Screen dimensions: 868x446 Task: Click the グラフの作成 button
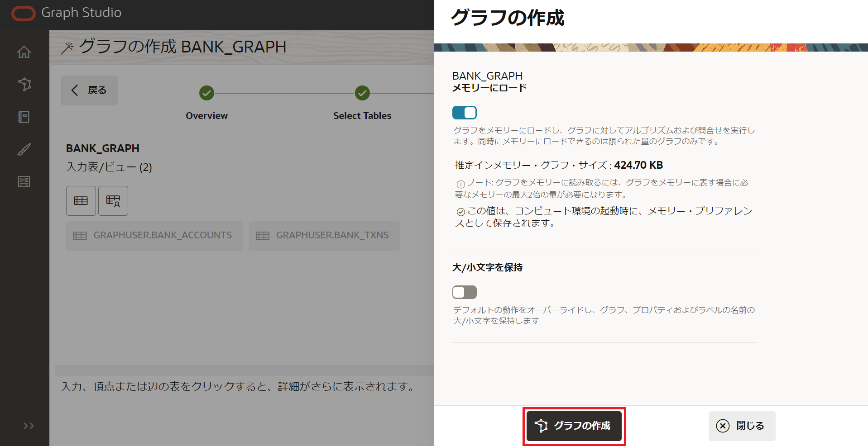point(574,426)
